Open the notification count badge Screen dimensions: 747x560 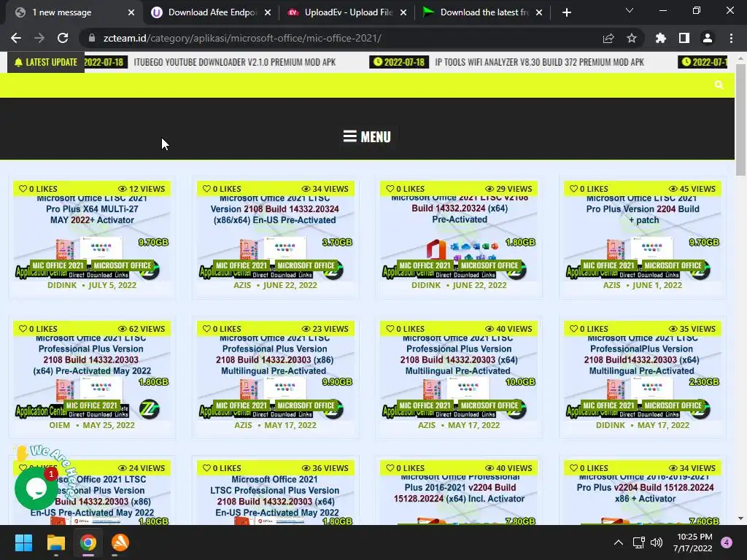(727, 542)
